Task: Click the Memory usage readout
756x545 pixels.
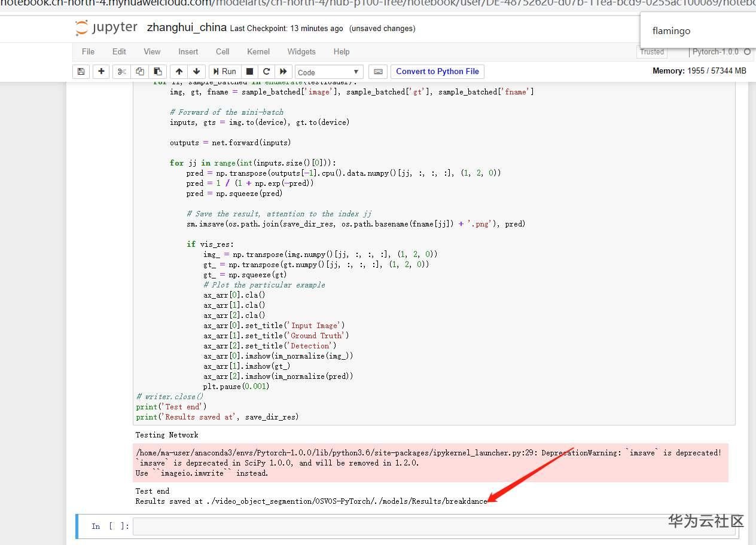Action: point(699,71)
